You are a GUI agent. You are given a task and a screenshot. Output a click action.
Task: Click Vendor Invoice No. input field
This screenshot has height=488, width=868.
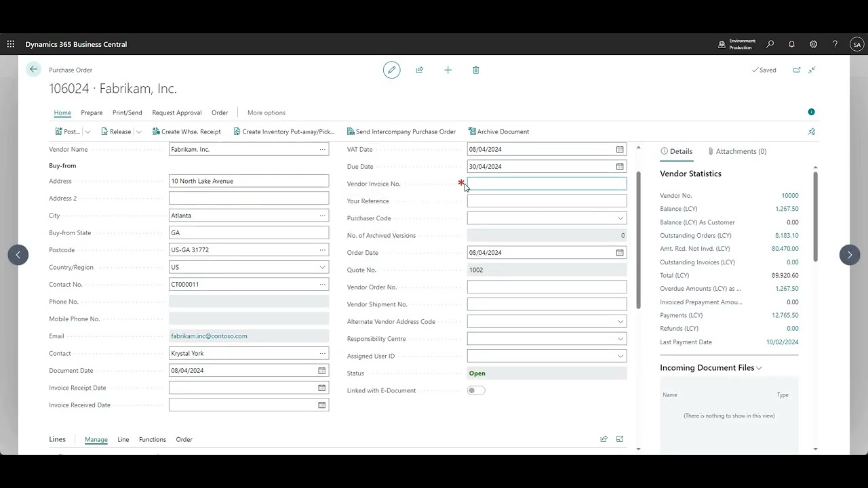point(547,184)
